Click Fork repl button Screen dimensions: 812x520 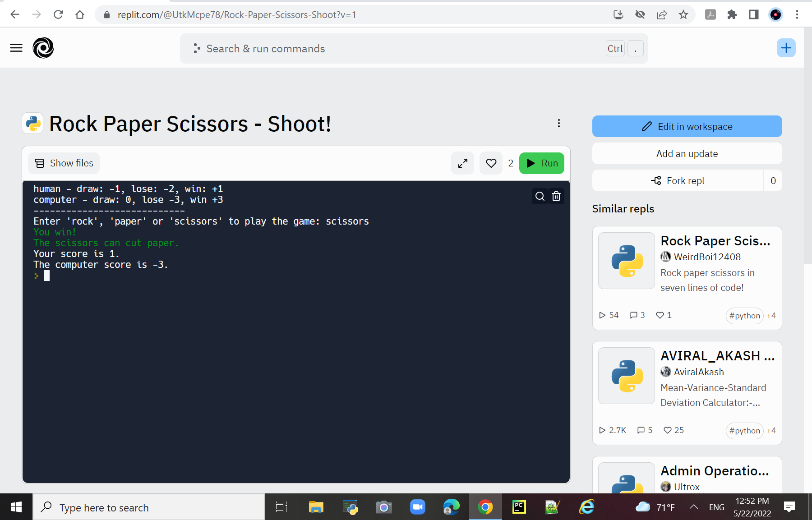(x=678, y=180)
